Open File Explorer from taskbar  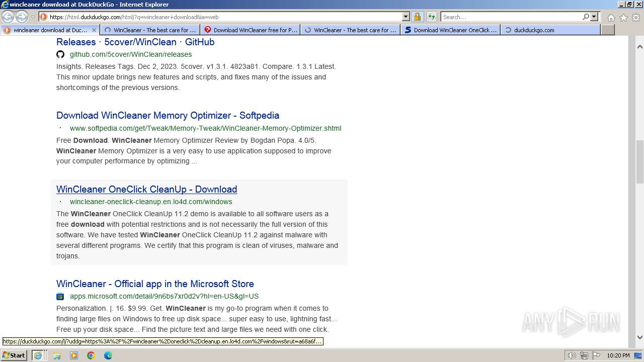pyautogui.click(x=57, y=355)
